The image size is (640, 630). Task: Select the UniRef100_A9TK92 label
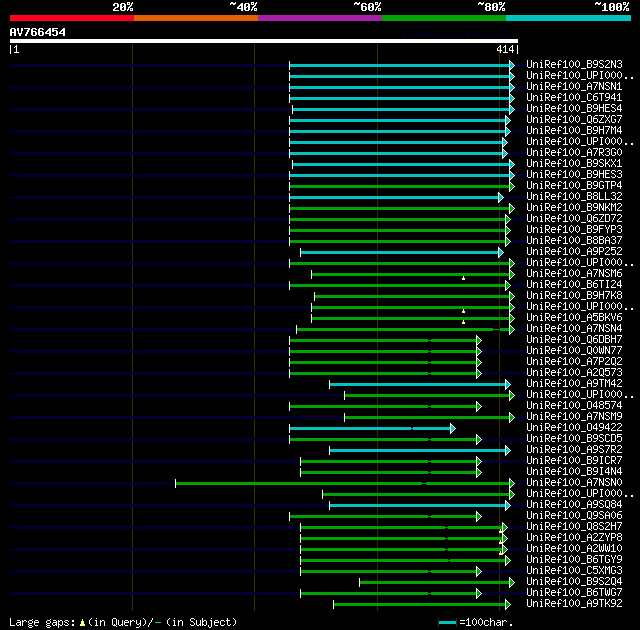(x=574, y=604)
